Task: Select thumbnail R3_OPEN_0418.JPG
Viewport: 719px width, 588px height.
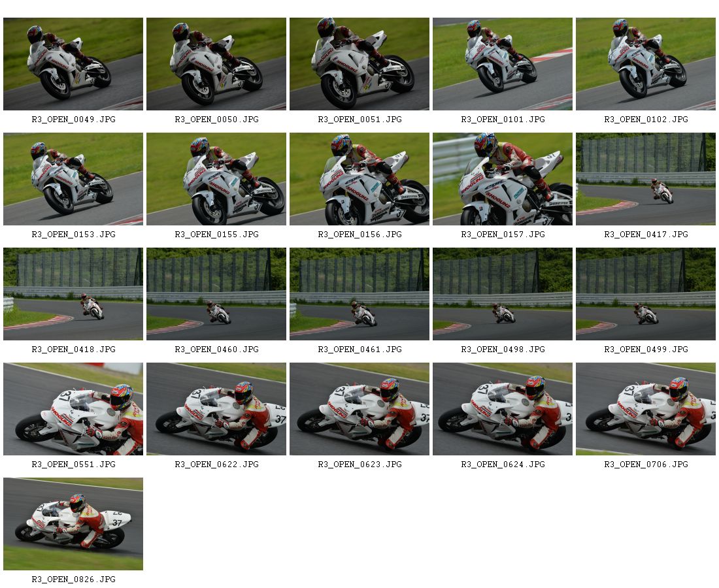Action: 73,294
